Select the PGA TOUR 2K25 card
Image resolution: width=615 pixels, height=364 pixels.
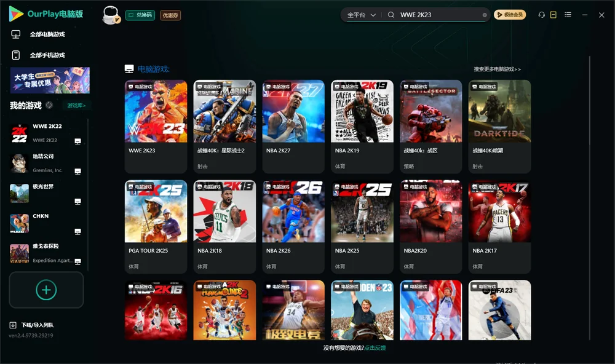[156, 226]
